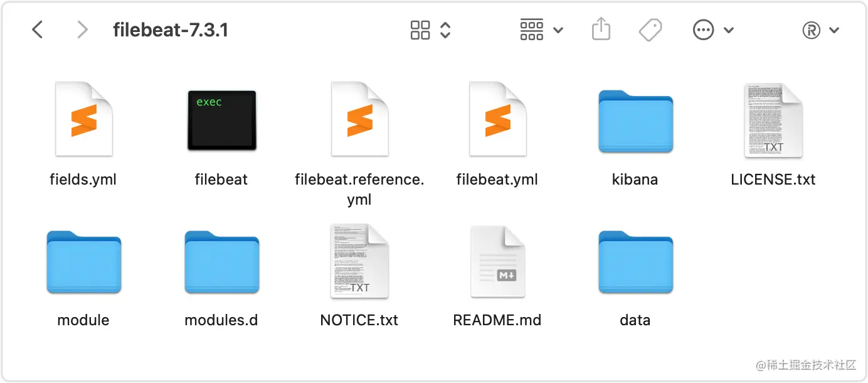Open the view mode up-down selector arrows
Image resolution: width=868 pixels, height=383 pixels.
click(445, 30)
